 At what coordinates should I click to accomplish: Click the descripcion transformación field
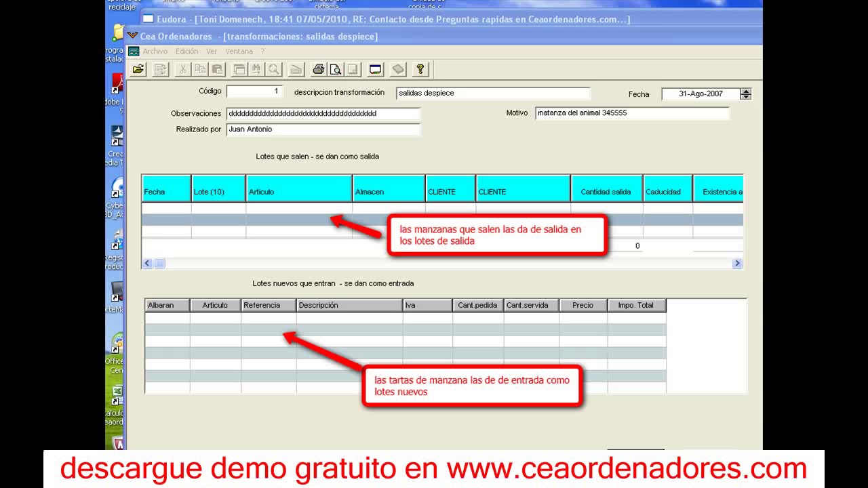coord(493,94)
